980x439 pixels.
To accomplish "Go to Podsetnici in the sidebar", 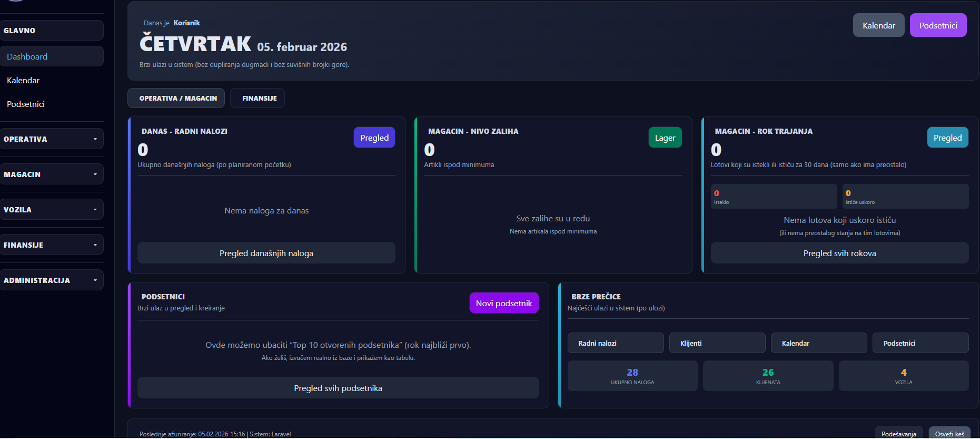I will pyautogui.click(x=52, y=104).
